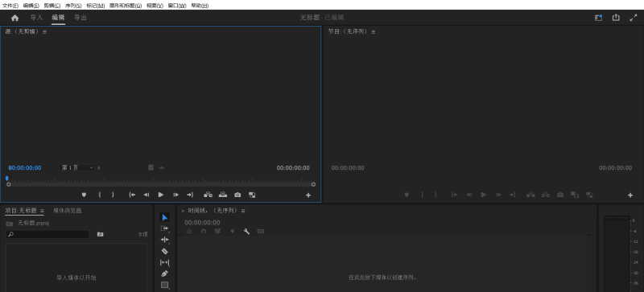Go to Out point in Program monitor

(x=512, y=195)
